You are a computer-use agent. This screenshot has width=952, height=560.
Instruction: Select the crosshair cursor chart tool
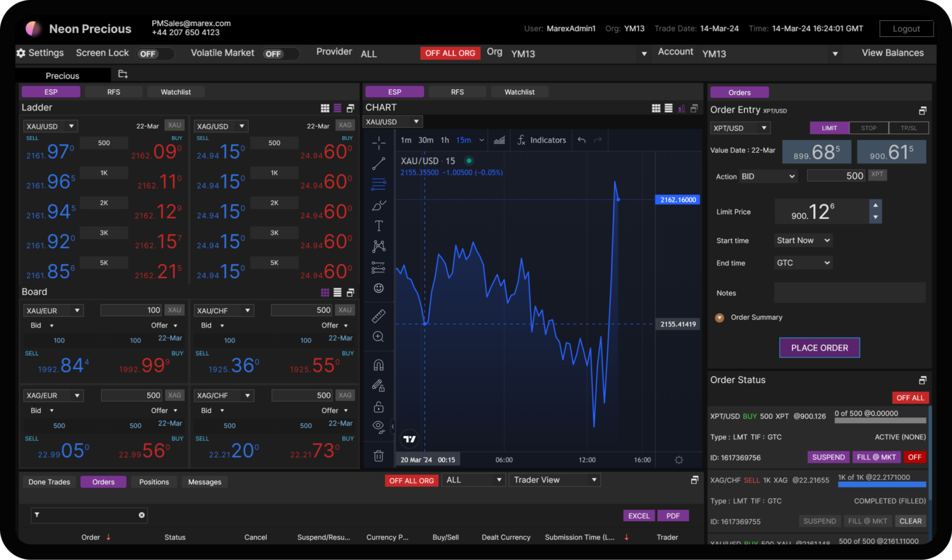(x=379, y=143)
